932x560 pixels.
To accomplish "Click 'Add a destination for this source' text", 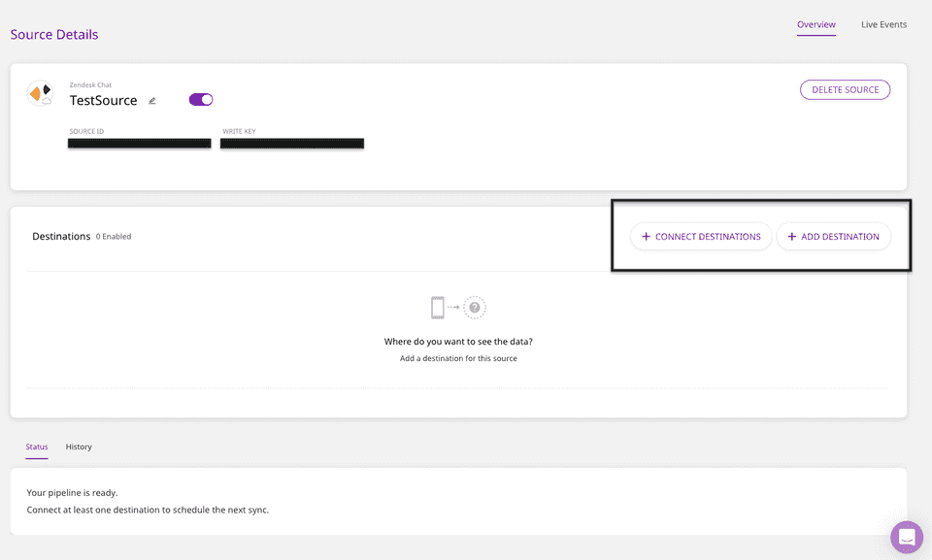I will coord(458,359).
